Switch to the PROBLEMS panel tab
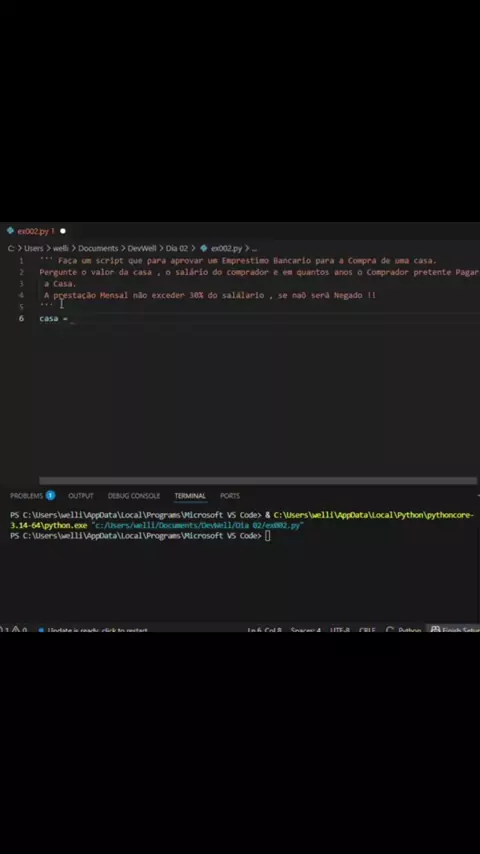Image resolution: width=480 pixels, height=854 pixels. point(26,496)
